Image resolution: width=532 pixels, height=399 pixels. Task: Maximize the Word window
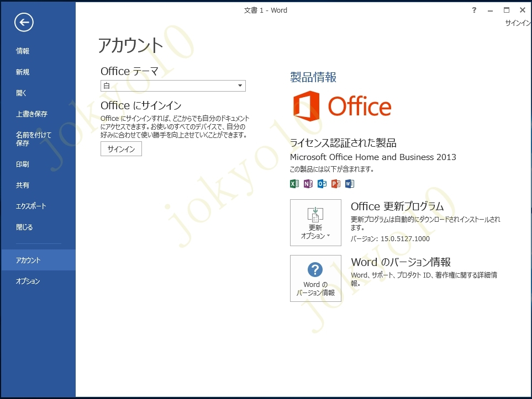click(506, 10)
